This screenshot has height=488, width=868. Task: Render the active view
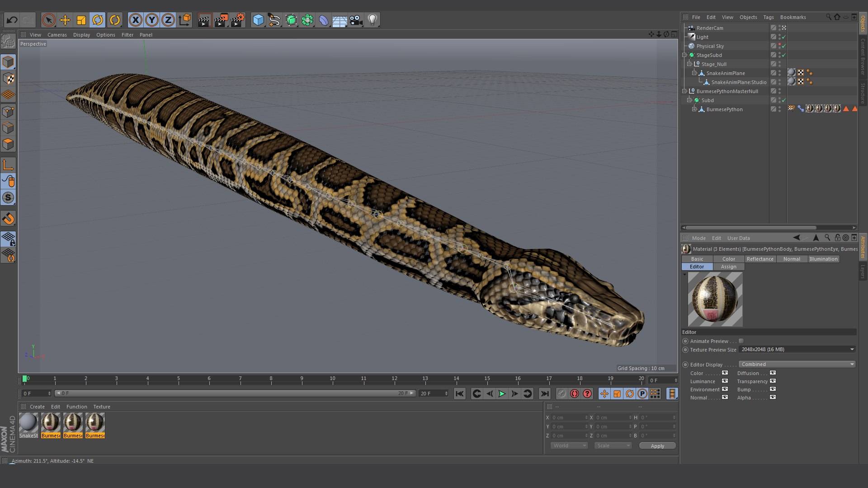204,20
